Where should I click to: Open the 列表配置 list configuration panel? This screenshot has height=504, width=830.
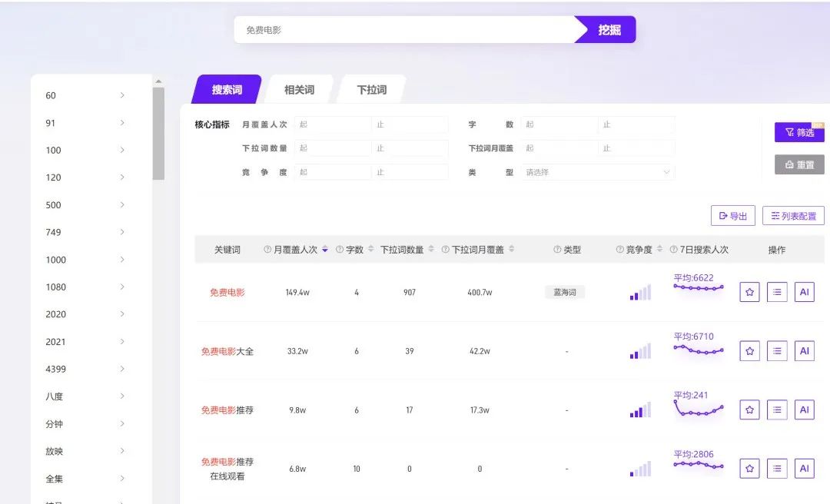[x=792, y=216]
